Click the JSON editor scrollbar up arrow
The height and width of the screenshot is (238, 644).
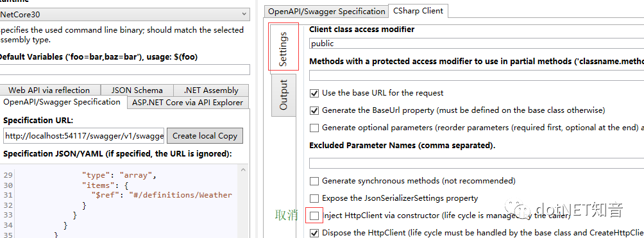pos(243,169)
